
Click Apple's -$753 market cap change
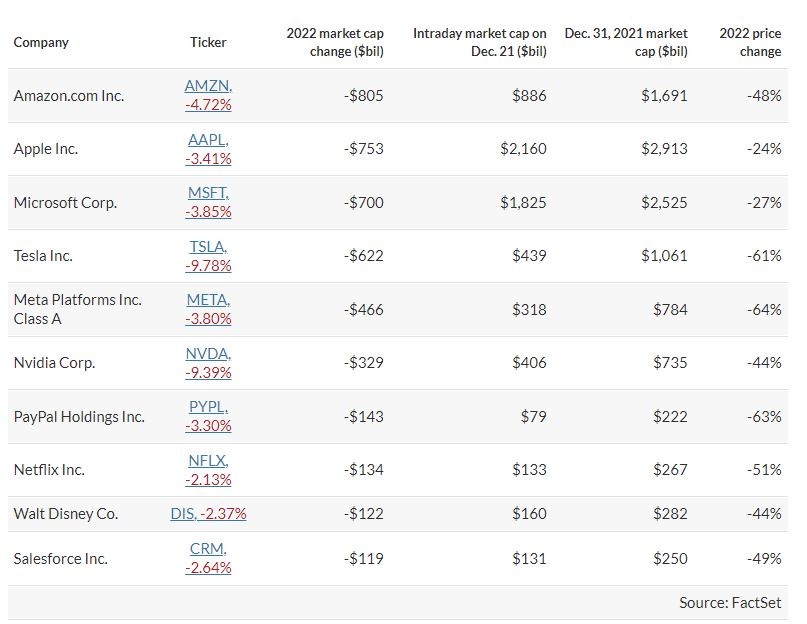tap(364, 149)
